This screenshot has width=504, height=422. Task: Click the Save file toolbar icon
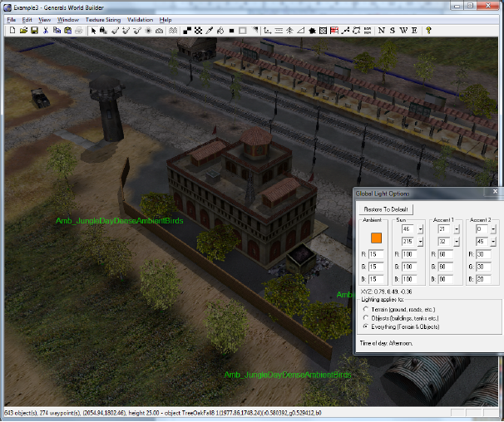pyautogui.click(x=34, y=30)
